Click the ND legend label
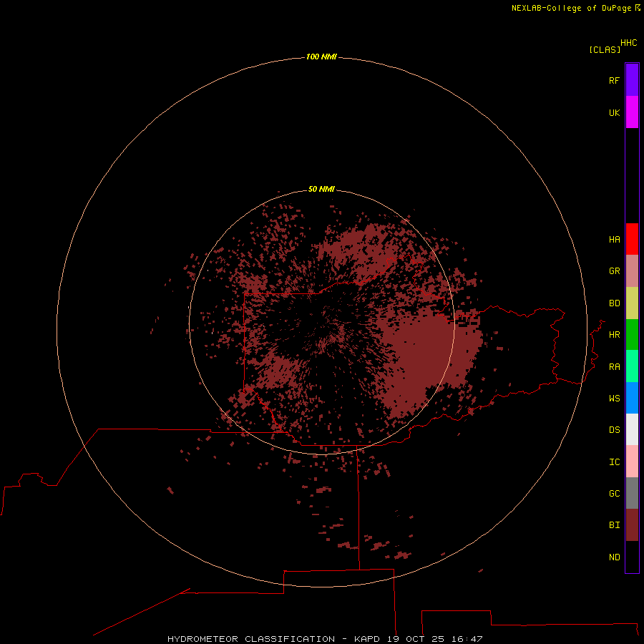This screenshot has width=644, height=644. click(614, 557)
